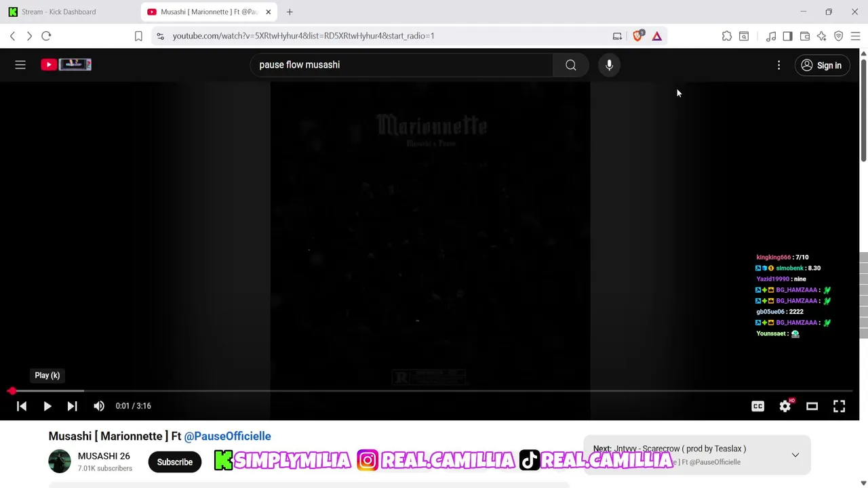Open the extensions puzzle icon
The height and width of the screenshot is (488, 868).
click(x=727, y=36)
